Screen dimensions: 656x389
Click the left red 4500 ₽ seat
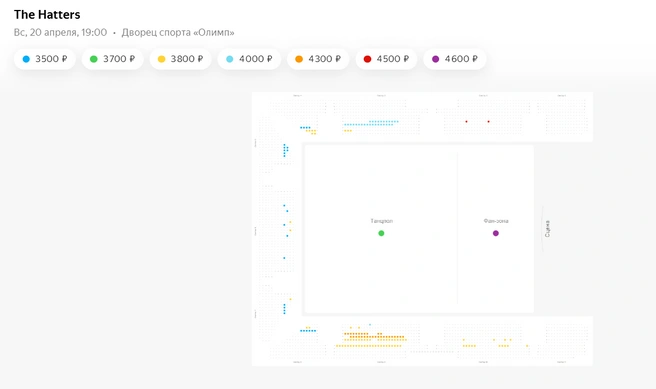[466, 122]
